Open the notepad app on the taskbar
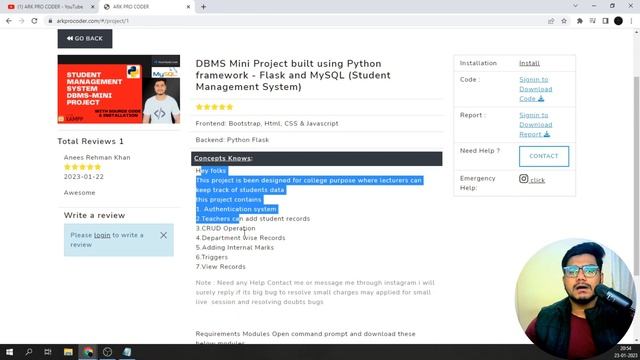 point(127,352)
